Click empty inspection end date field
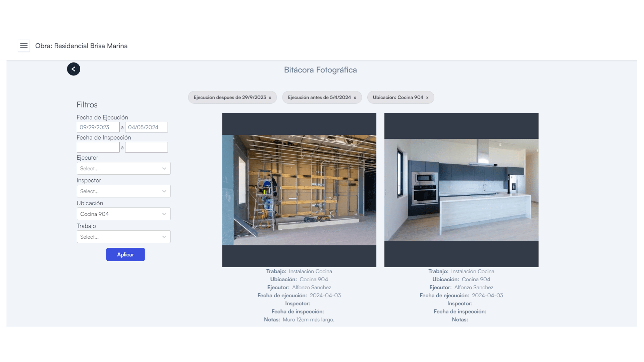This screenshot has width=644, height=362. (146, 147)
